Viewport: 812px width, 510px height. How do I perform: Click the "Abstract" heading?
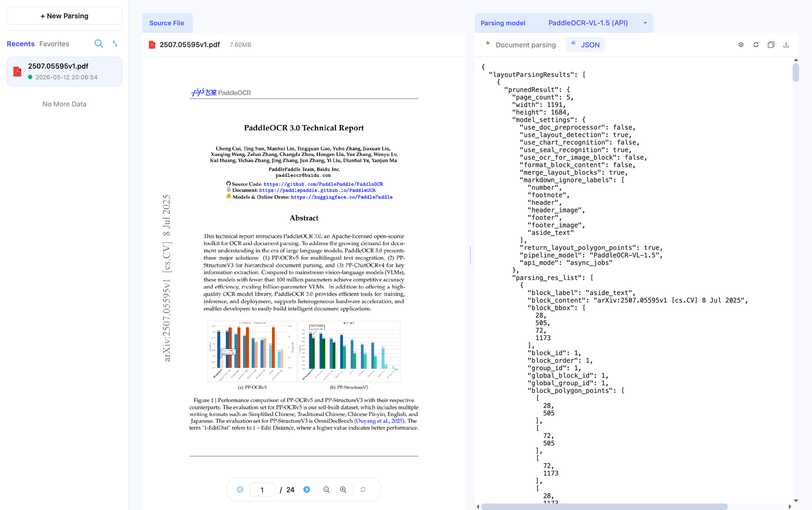coord(304,218)
